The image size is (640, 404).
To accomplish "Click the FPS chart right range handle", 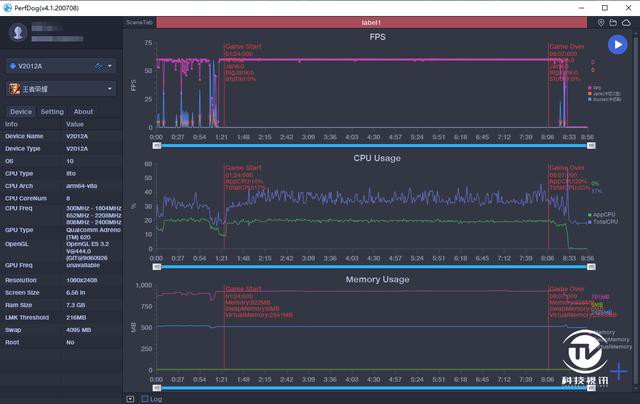I will coord(591,146).
